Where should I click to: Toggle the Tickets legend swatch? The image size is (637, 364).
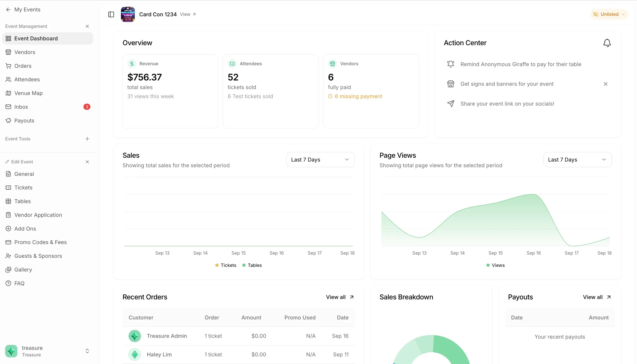coord(217,265)
